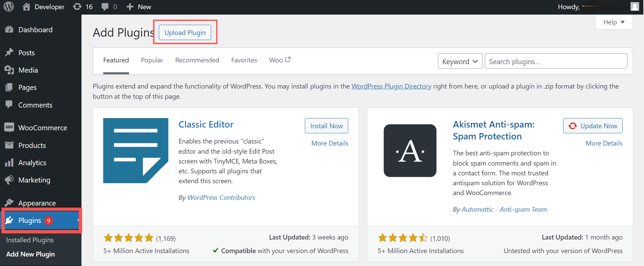Click the Upload Plugin button
This screenshot has height=266, width=644.
(x=185, y=33)
